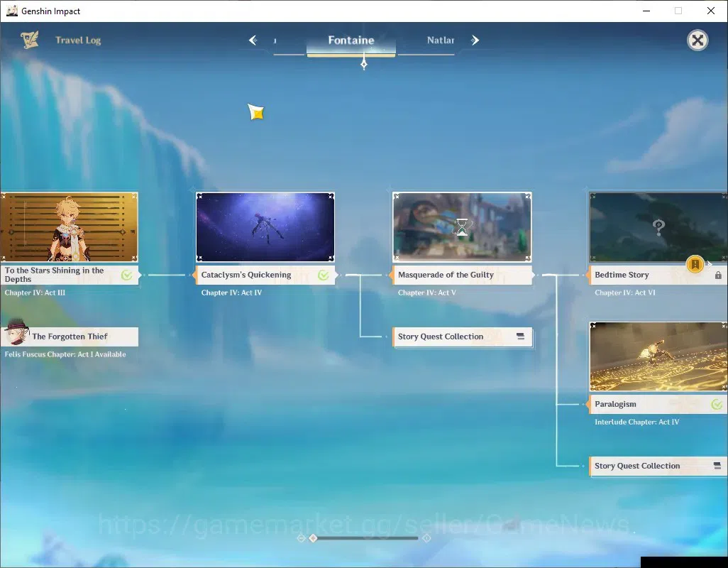The height and width of the screenshot is (568, 728).
Task: Click the Chapter IV: Act VI subtitle
Action: pos(625,293)
